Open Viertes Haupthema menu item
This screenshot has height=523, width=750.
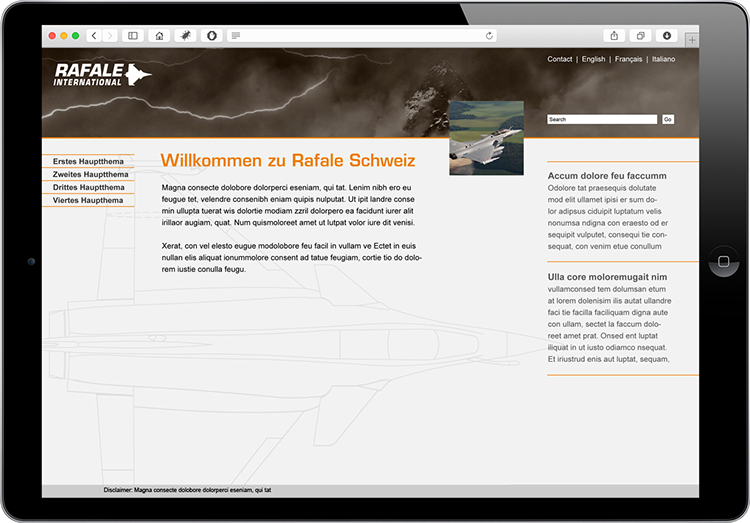88,200
